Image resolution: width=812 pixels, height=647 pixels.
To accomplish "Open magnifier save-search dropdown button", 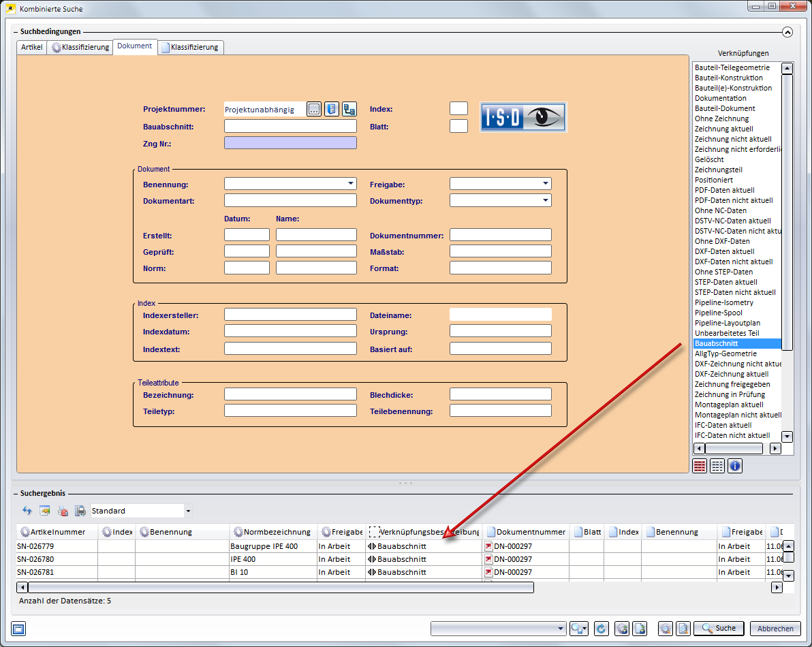I will point(578,629).
